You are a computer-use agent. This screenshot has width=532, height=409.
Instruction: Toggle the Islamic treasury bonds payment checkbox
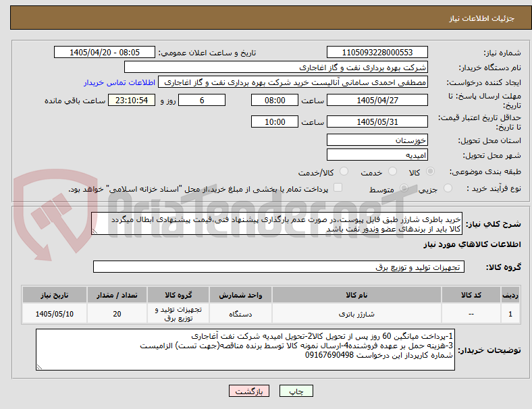(338, 188)
